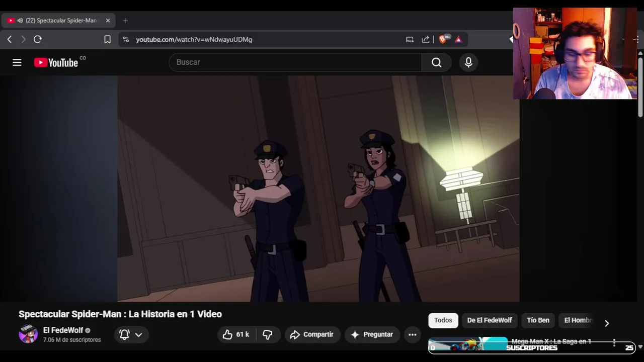This screenshot has height=362, width=644.
Task: Click the video player to pause
Action: click(x=318, y=189)
